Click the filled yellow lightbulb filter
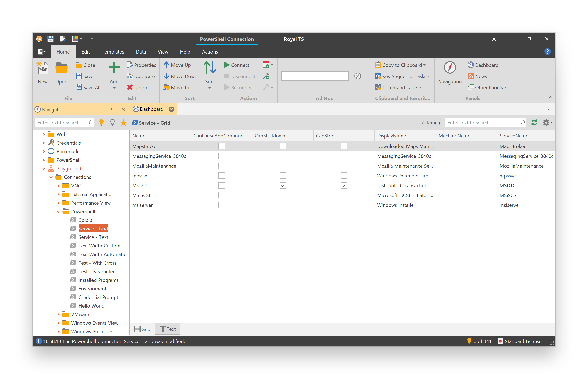This screenshot has height=379, width=588. pyautogui.click(x=101, y=122)
